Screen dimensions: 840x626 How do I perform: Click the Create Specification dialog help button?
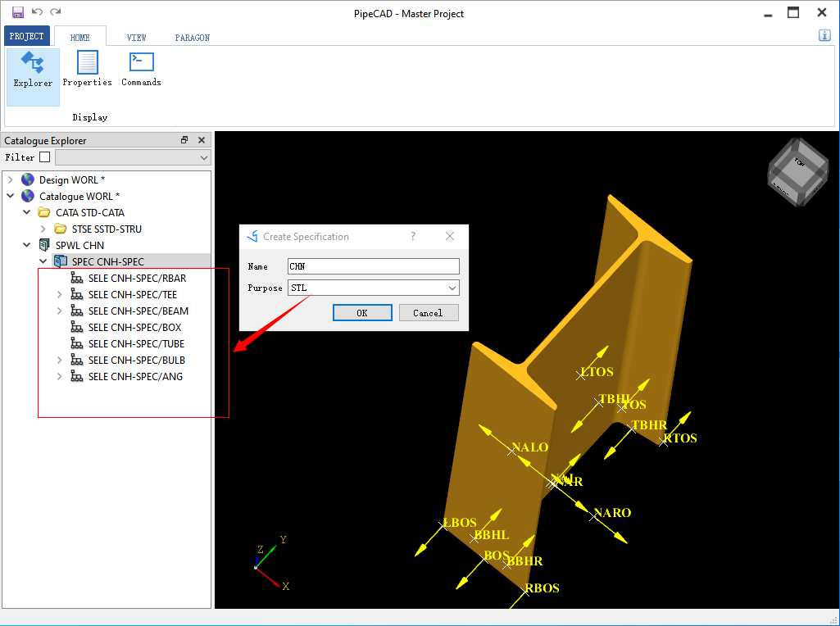413,236
